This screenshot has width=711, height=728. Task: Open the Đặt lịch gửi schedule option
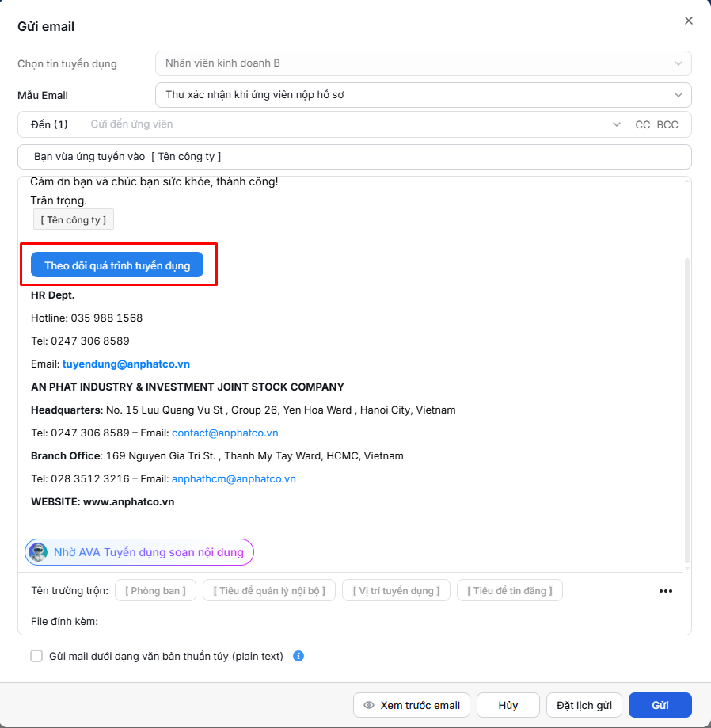[x=584, y=705]
